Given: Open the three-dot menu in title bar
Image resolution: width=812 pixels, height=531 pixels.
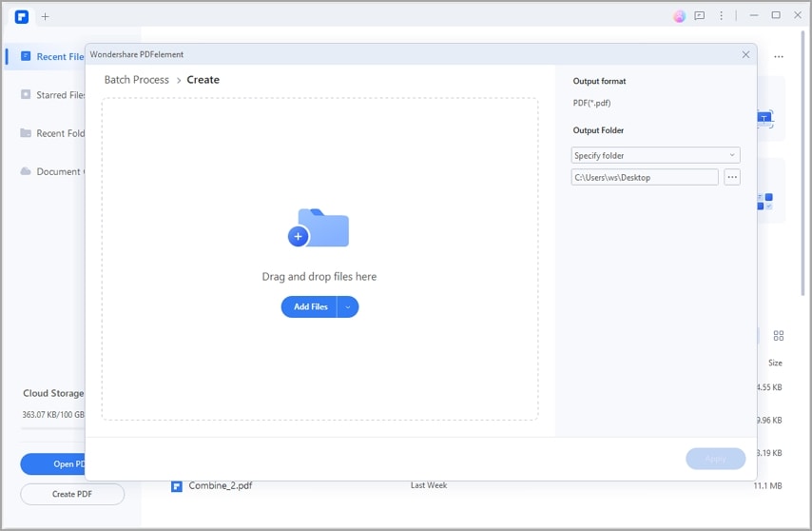Looking at the screenshot, I should (721, 16).
